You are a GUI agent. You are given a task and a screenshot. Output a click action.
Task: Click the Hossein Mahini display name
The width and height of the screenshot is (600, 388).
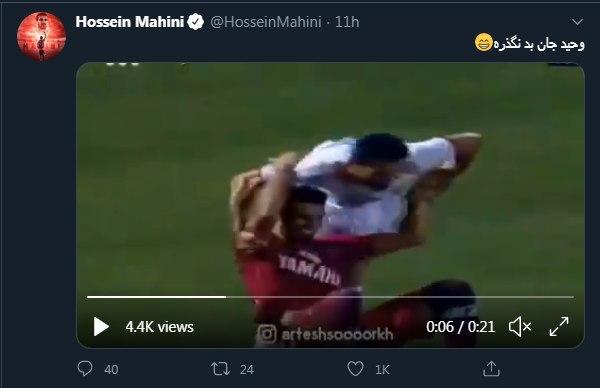pos(130,22)
